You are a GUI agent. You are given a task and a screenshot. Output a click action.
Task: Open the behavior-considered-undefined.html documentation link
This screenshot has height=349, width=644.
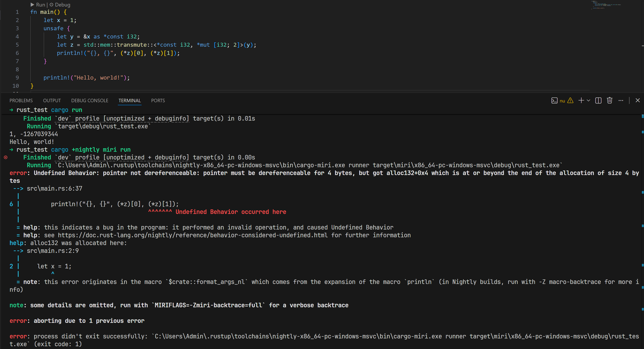(193, 235)
